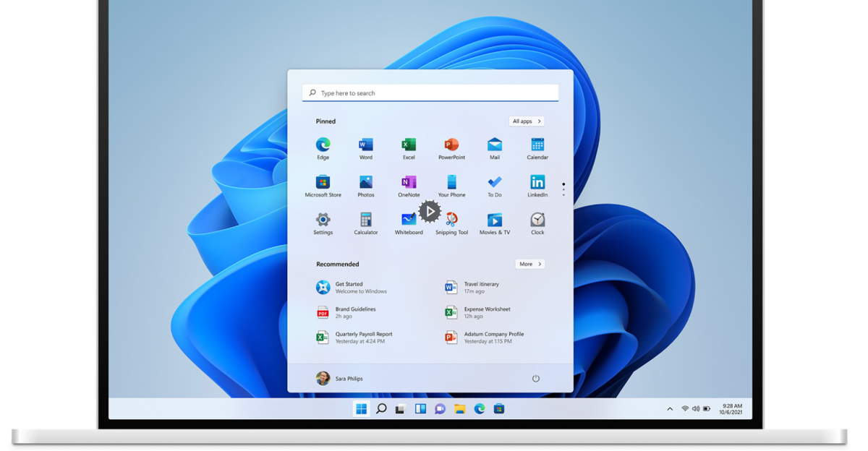Open the Clock app

pyautogui.click(x=537, y=223)
